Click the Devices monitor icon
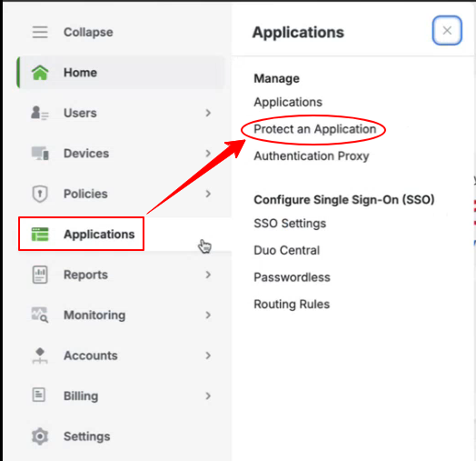This screenshot has height=461, width=476. tap(40, 153)
